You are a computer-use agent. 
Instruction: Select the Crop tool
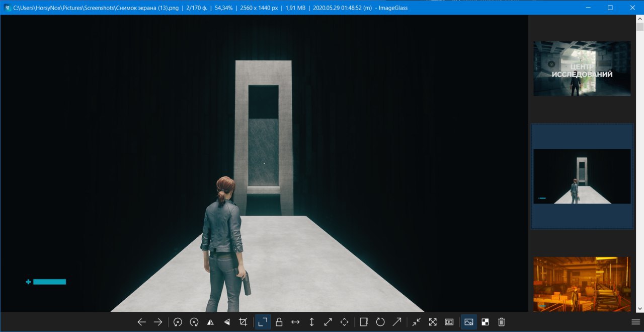[244, 322]
